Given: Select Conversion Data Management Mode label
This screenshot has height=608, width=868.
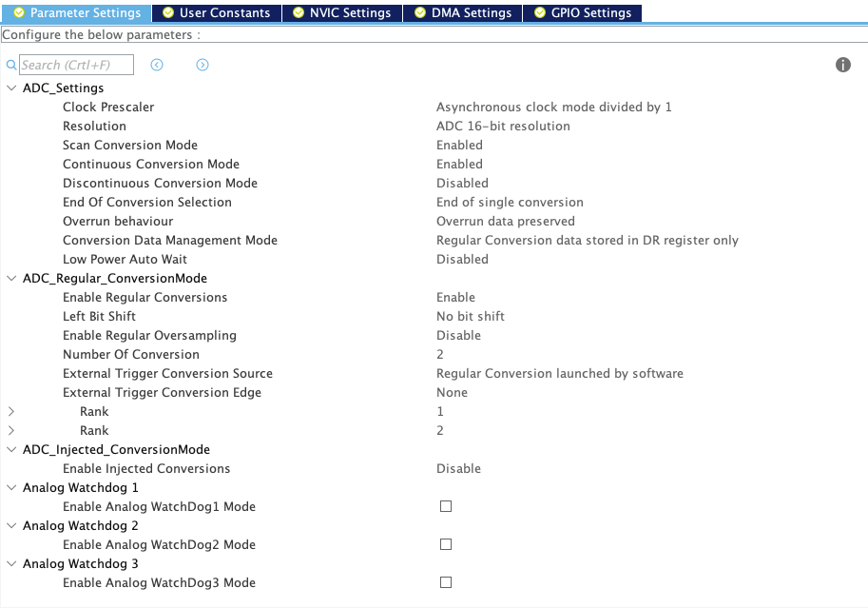Looking at the screenshot, I should [x=169, y=240].
